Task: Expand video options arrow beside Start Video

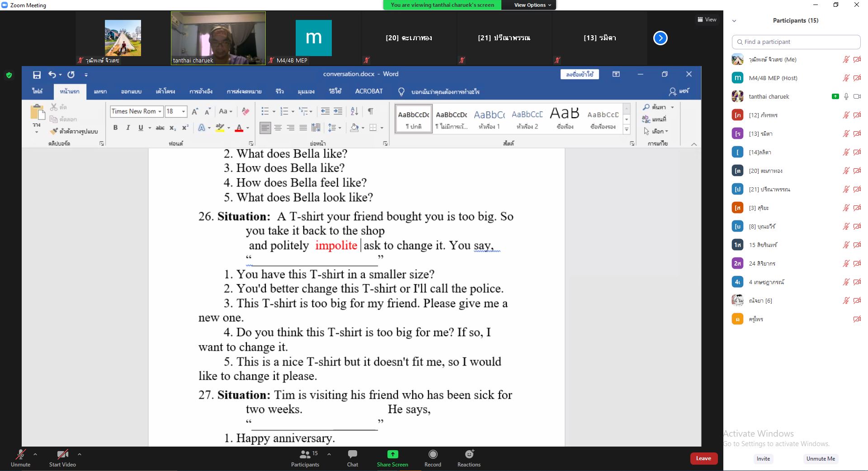Action: [80, 454]
